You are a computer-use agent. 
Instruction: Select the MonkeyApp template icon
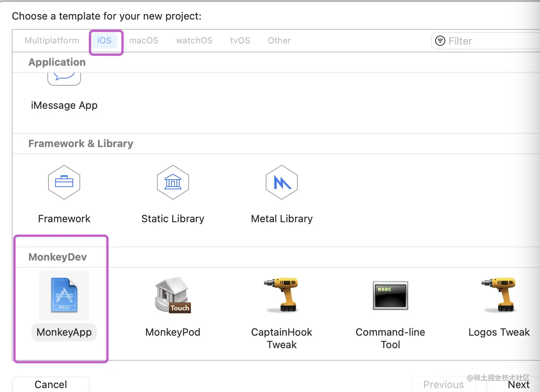64,295
